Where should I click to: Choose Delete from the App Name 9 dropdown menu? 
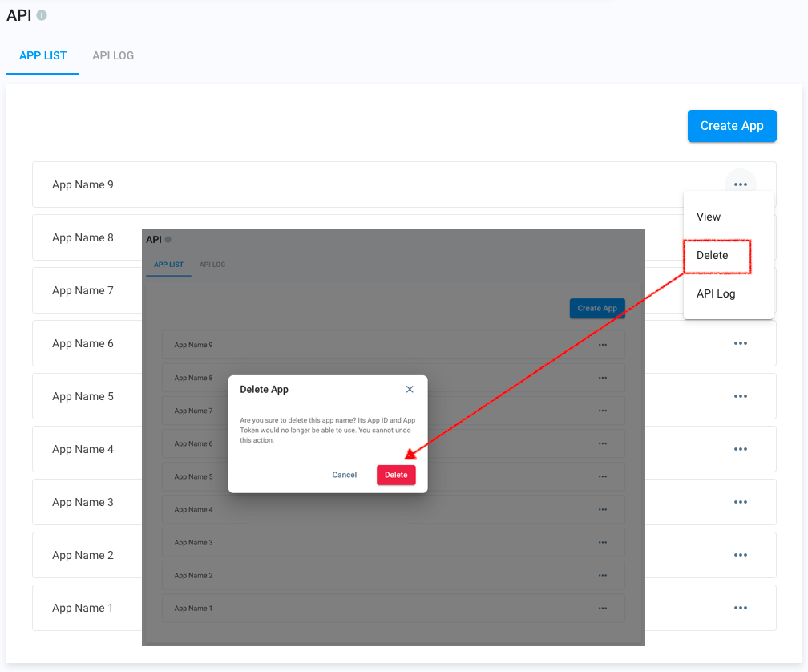[x=728, y=256]
